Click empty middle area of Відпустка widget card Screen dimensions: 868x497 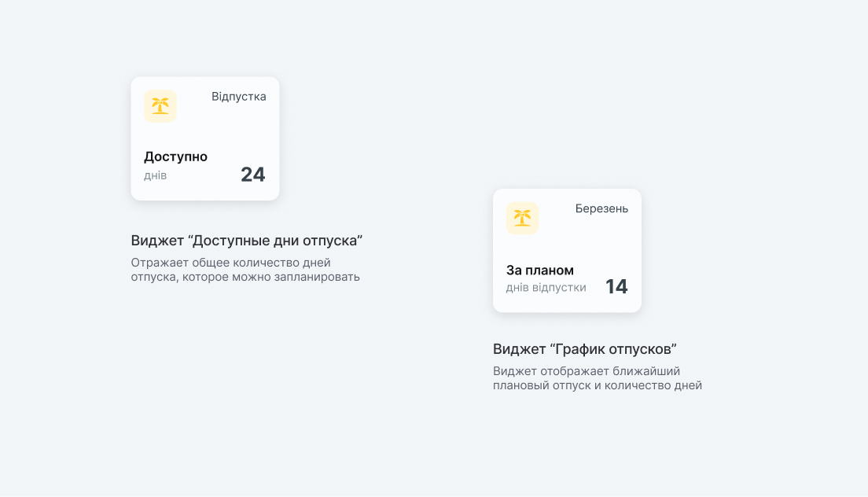point(206,132)
